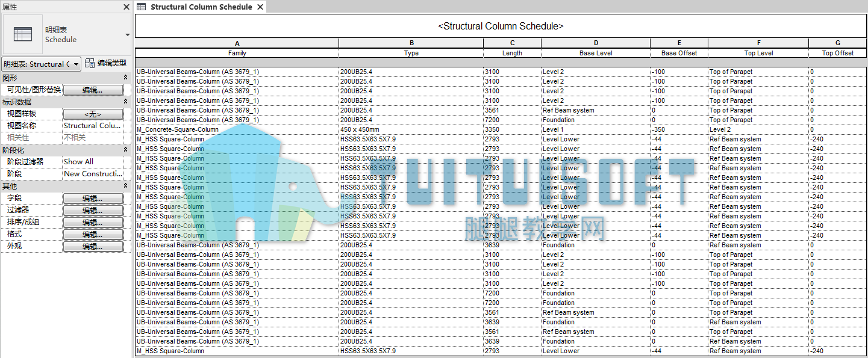Select the schedule title cell
This screenshot has height=358, width=868.
coord(501,26)
